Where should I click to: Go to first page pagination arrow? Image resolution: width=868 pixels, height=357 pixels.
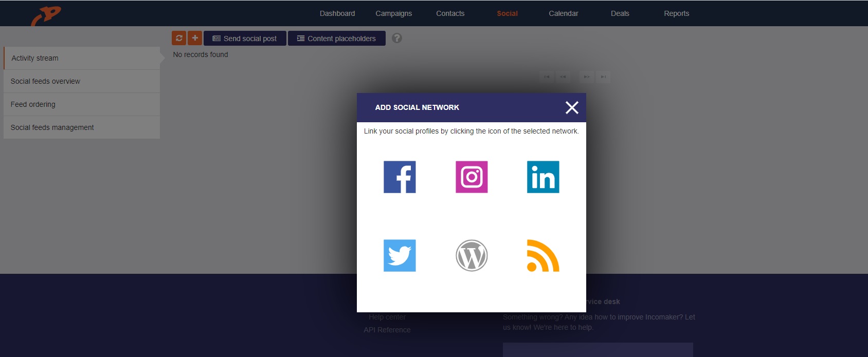[x=547, y=77]
